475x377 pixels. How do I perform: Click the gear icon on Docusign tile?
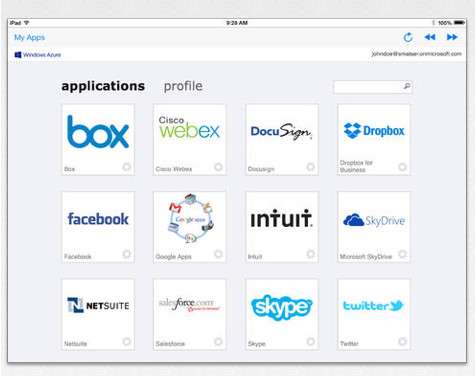click(311, 167)
